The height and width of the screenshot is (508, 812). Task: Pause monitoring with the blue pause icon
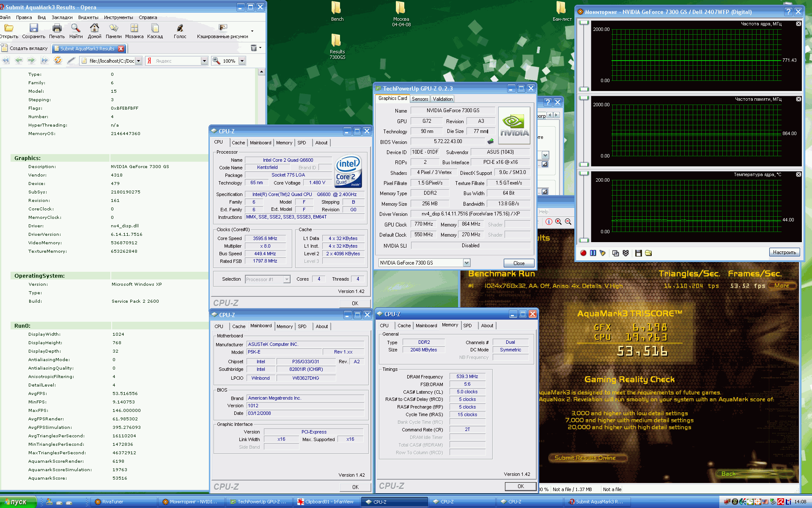point(593,253)
